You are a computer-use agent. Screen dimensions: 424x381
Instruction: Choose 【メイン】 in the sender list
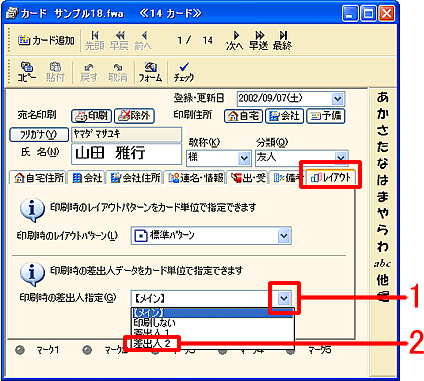click(212, 313)
